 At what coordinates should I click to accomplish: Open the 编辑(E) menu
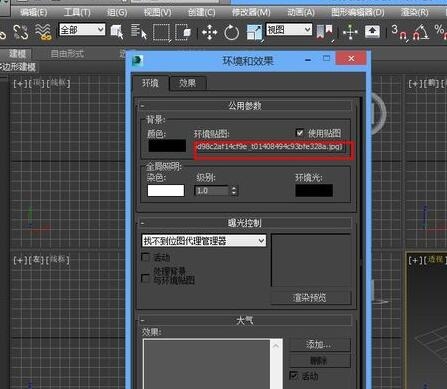tap(33, 13)
